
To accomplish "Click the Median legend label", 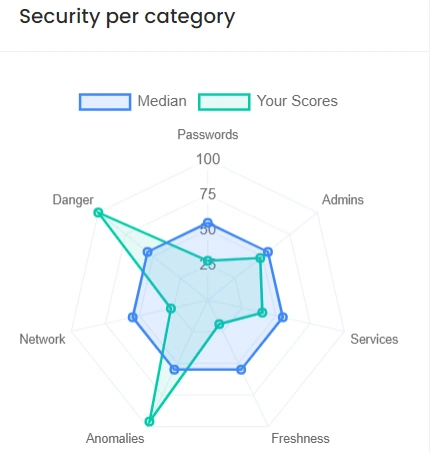I will 162,101.
